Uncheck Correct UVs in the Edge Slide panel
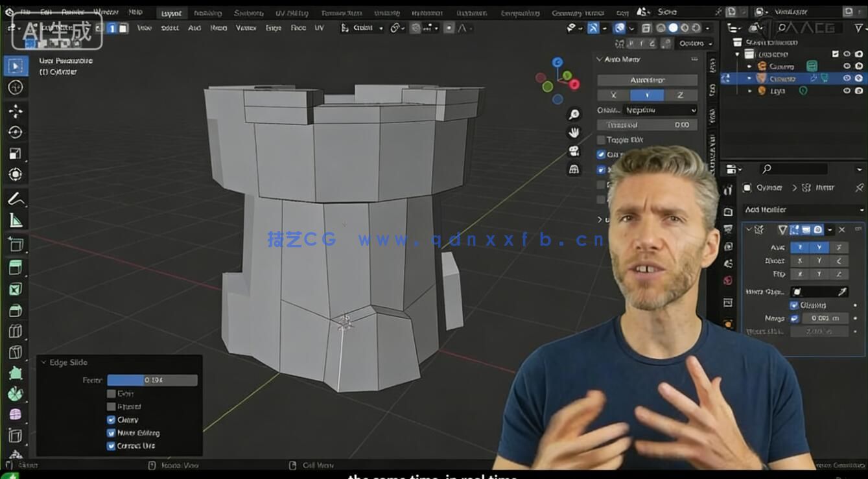This screenshot has height=479, width=868. (111, 446)
